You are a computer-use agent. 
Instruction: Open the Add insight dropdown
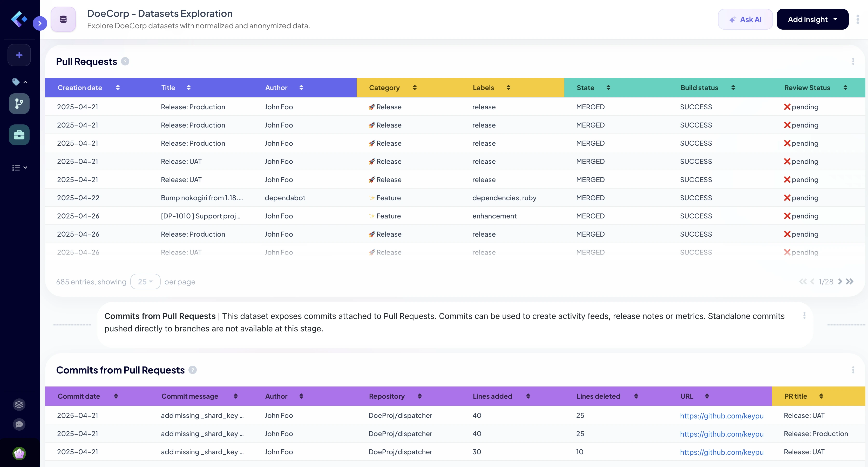pos(812,19)
